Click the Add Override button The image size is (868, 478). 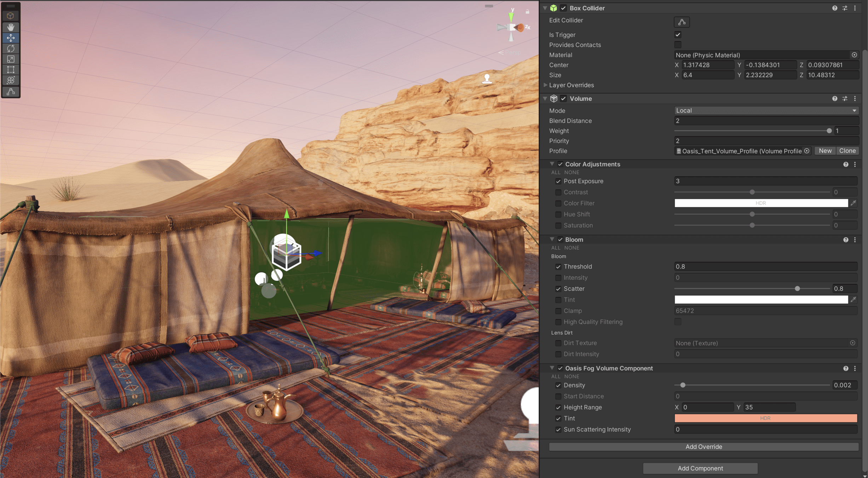703,446
